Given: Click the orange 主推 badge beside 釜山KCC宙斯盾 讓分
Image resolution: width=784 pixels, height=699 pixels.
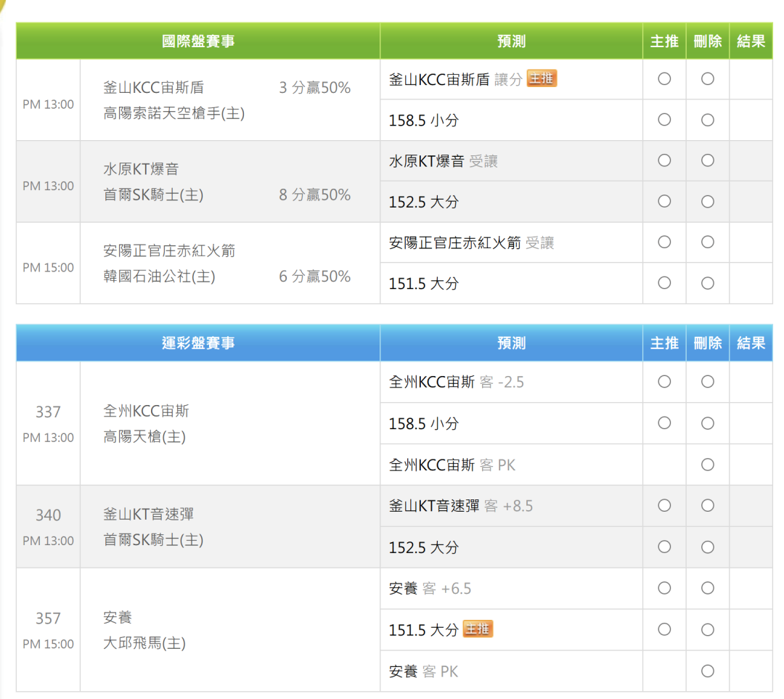Looking at the screenshot, I should point(542,78).
